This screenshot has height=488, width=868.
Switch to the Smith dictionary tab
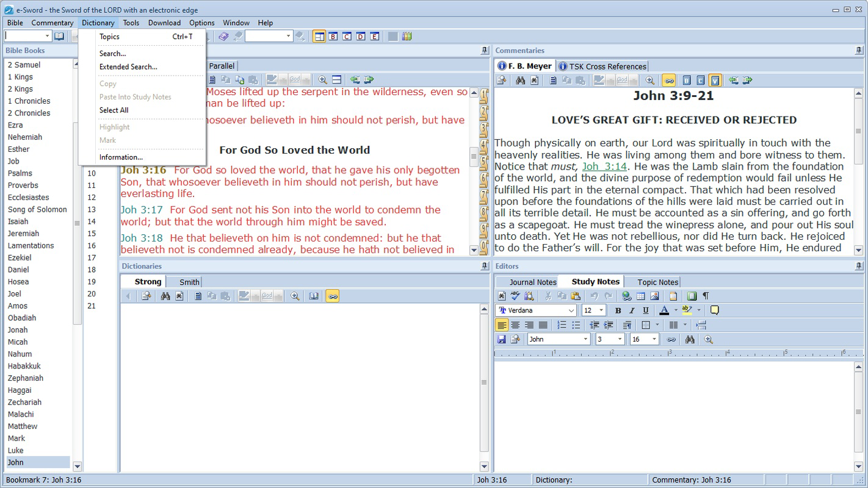[x=184, y=282]
